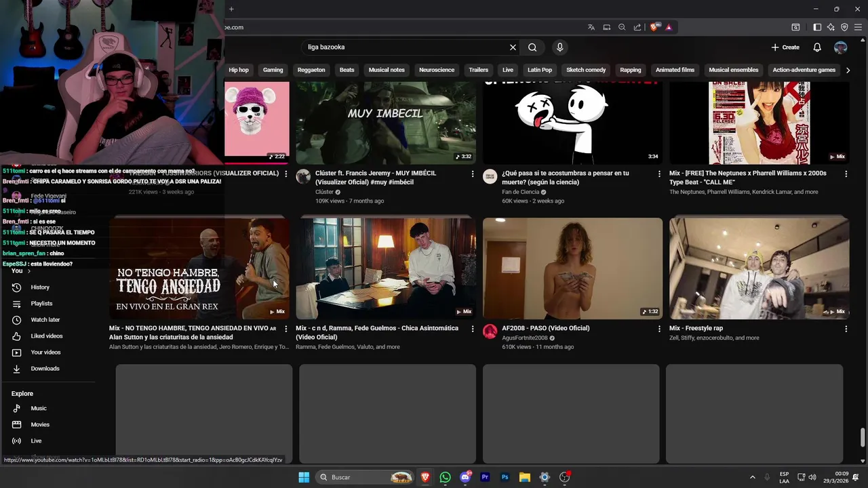Show more filter chips with right arrow
This screenshot has height=488, width=868.
[848, 70]
